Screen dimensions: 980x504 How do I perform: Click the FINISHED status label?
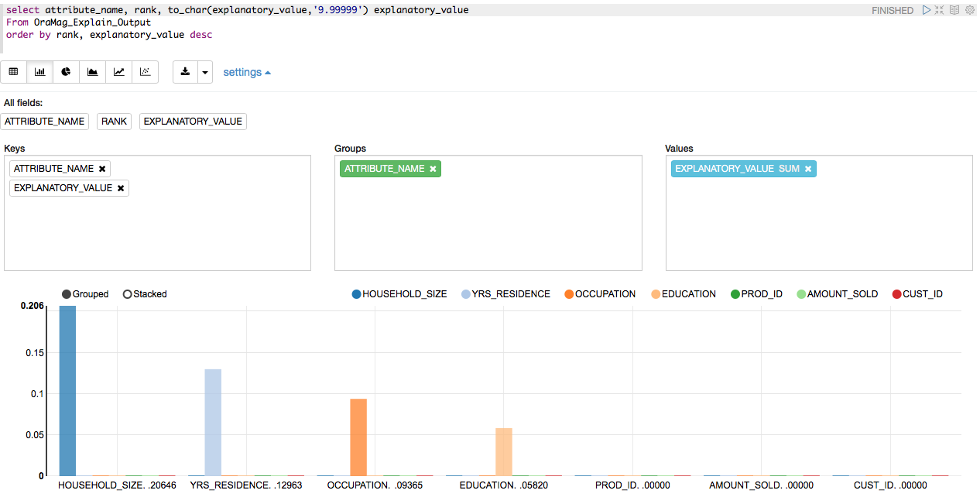[893, 11]
